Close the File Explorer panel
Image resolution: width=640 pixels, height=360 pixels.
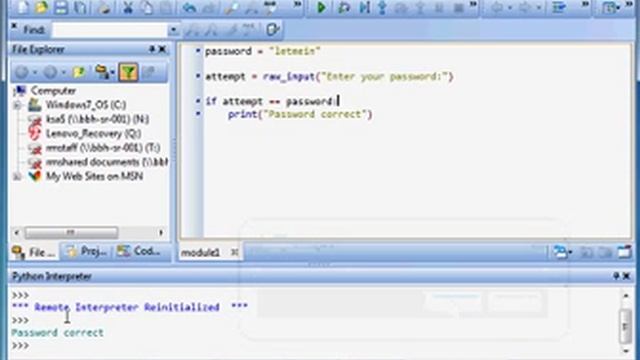tap(162, 49)
